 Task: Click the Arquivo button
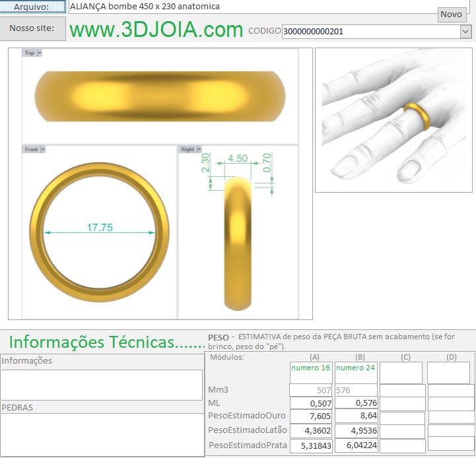(32, 6)
